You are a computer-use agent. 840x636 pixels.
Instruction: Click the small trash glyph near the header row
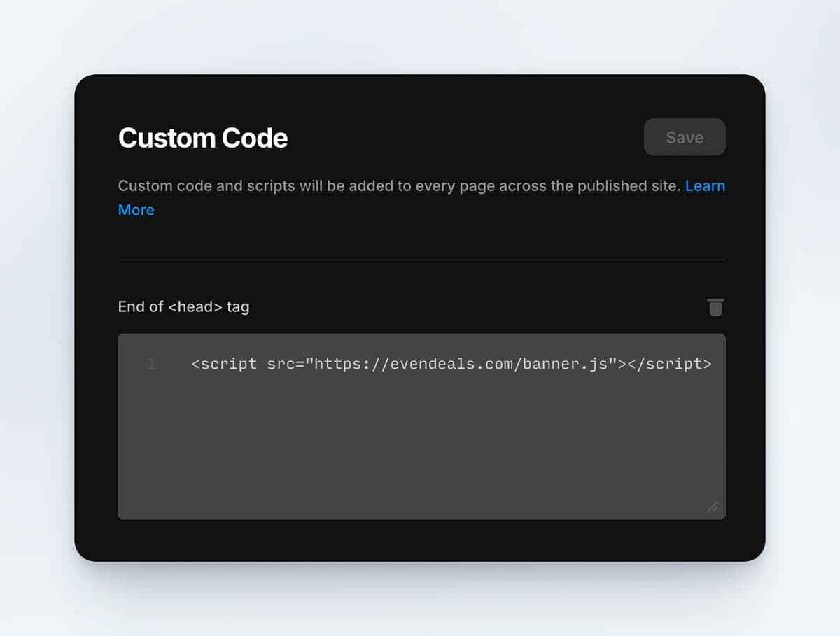coord(715,307)
